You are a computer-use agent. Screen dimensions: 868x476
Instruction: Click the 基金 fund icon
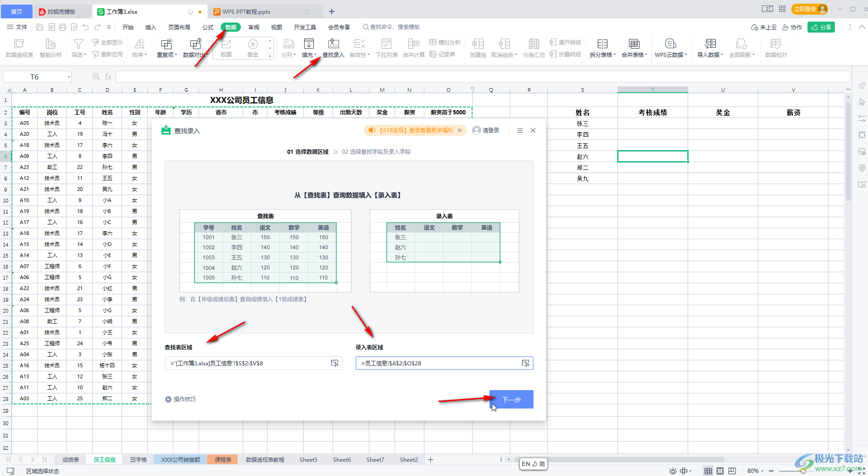(253, 48)
